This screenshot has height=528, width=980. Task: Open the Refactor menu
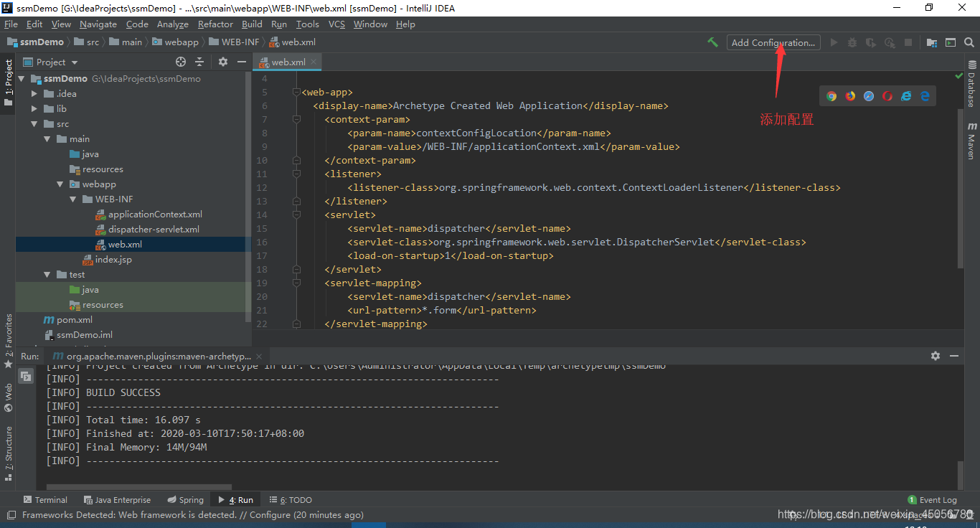click(x=215, y=24)
